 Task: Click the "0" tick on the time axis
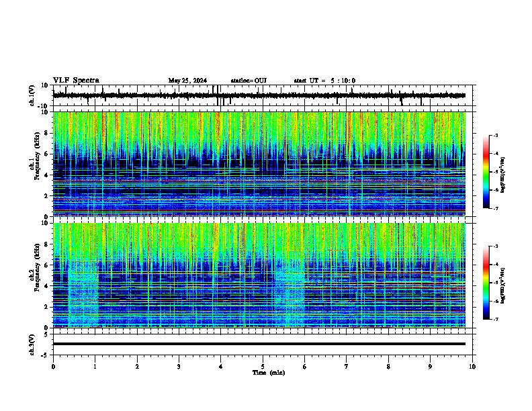[x=53, y=367]
